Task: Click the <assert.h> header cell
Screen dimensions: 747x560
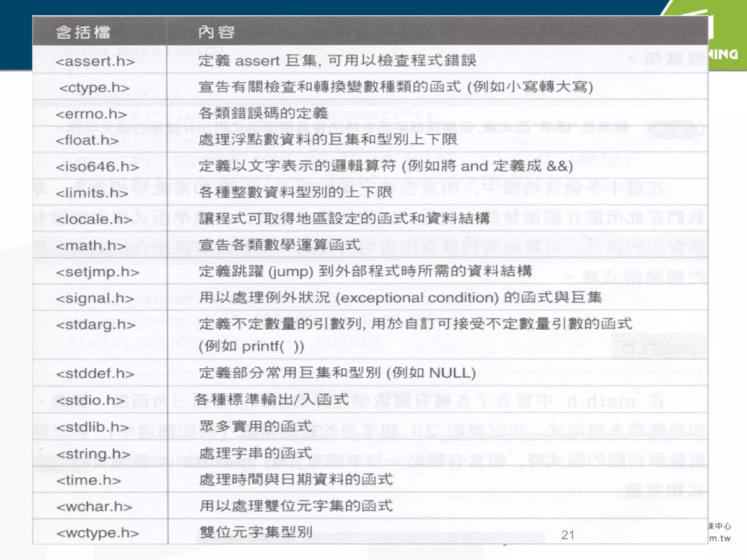Action: coord(95,61)
